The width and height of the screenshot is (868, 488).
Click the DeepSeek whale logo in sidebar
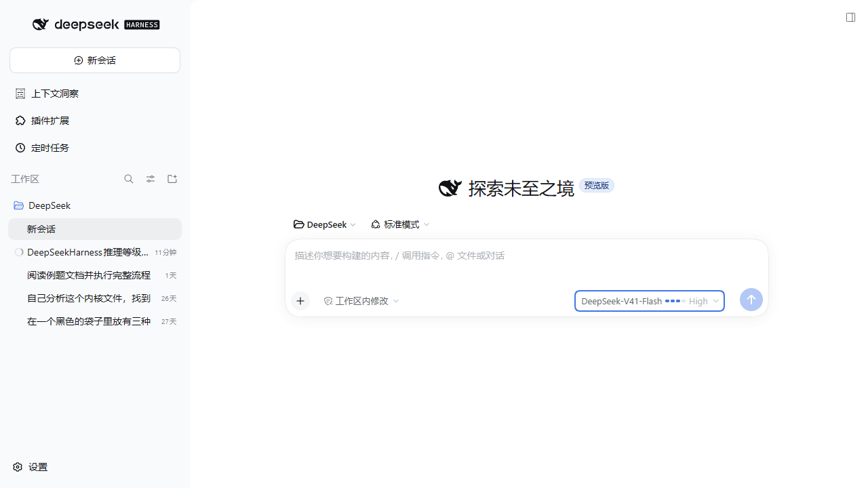tap(41, 24)
